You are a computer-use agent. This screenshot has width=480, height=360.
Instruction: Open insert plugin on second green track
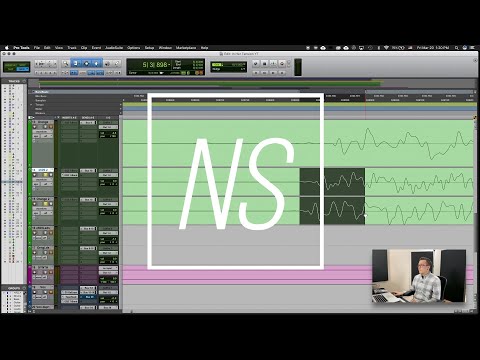69,175
